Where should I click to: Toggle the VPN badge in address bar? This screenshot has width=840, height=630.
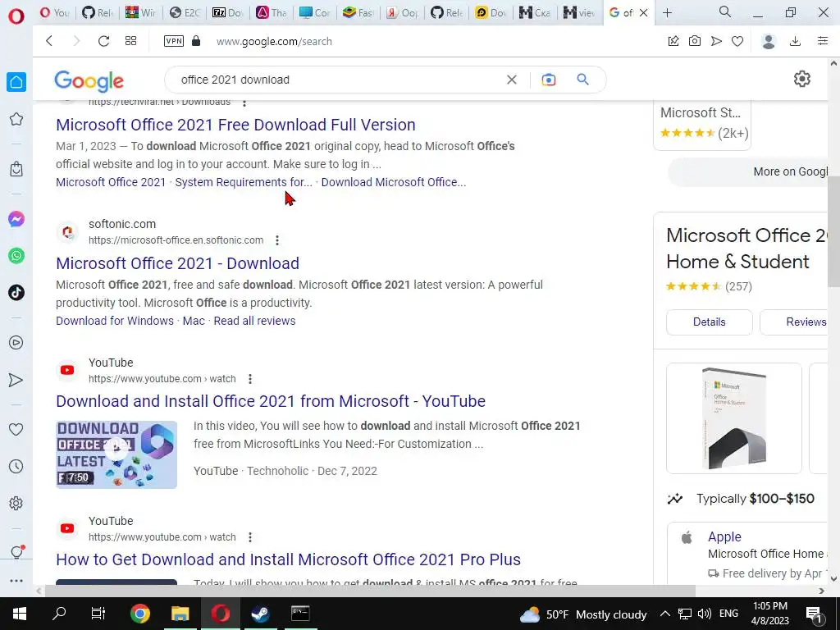click(x=174, y=41)
